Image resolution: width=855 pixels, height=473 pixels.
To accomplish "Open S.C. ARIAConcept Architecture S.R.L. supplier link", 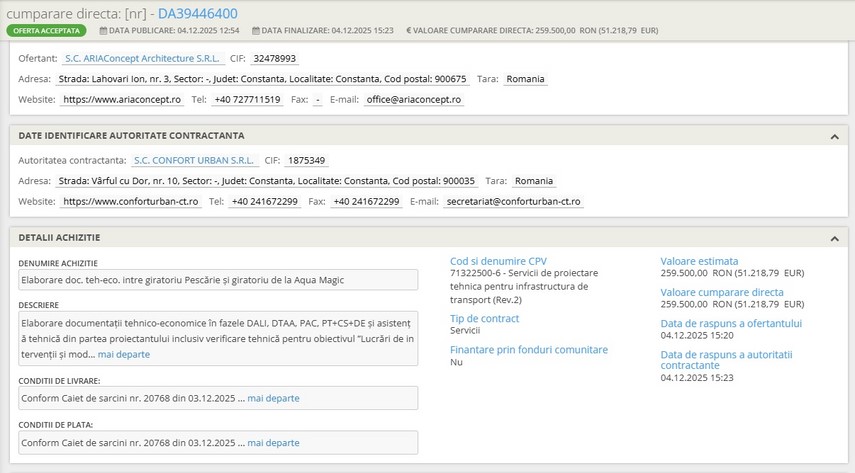I will pos(143,58).
